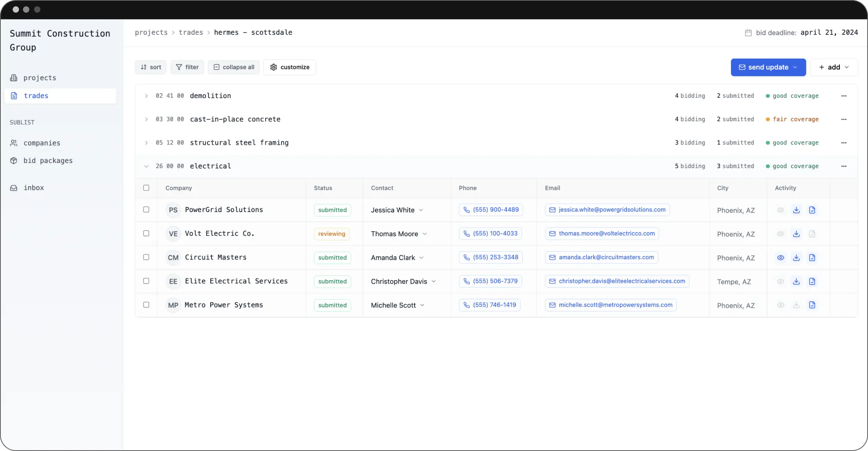868x451 pixels.
Task: Open more options for electrical trade
Action: (843, 166)
